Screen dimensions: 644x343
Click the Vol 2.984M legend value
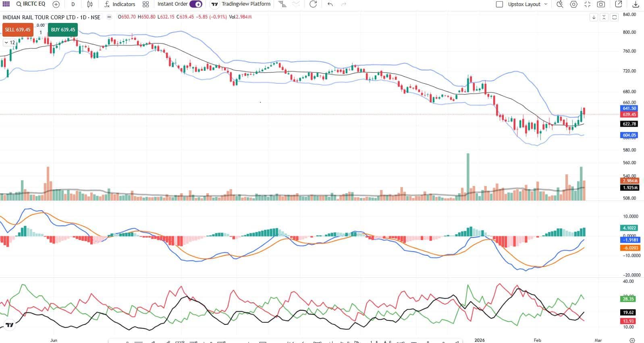[240, 17]
